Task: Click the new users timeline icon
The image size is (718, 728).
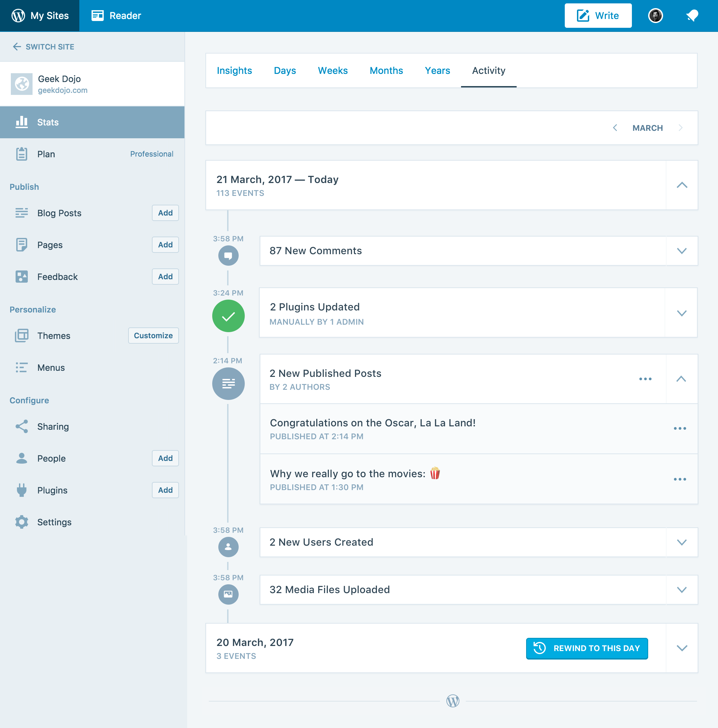Action: (228, 547)
